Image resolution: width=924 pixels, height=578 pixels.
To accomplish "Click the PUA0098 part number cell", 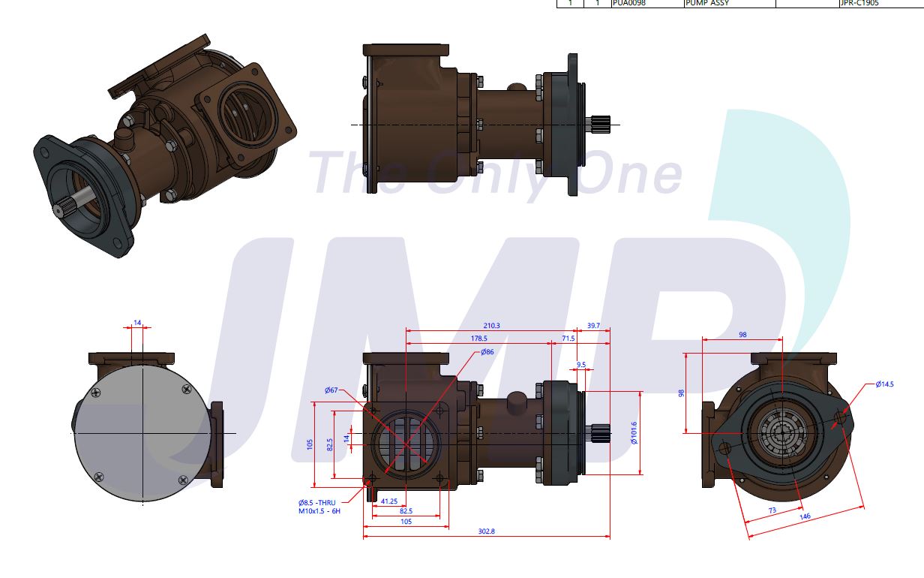I will [x=628, y=3].
